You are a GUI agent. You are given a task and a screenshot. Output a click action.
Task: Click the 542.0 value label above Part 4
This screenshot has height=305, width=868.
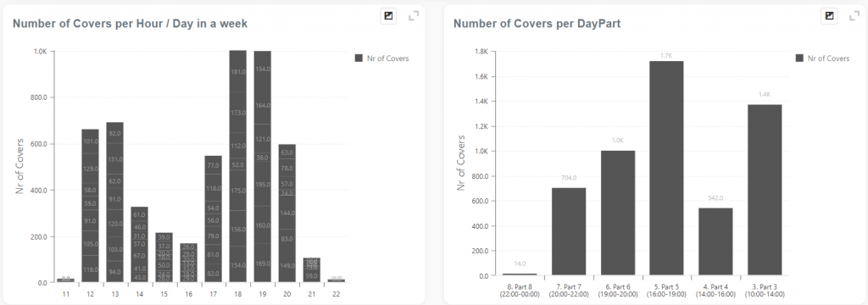tap(715, 198)
